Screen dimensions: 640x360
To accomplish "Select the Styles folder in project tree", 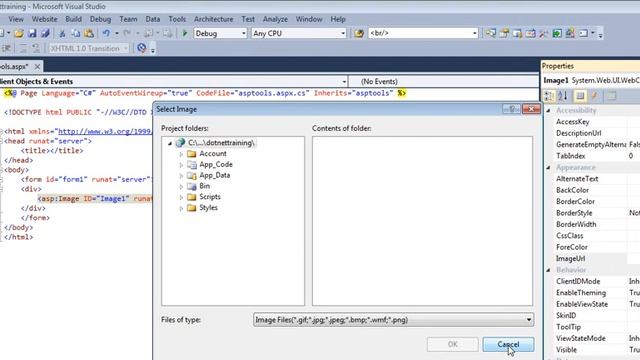I will coord(208,208).
